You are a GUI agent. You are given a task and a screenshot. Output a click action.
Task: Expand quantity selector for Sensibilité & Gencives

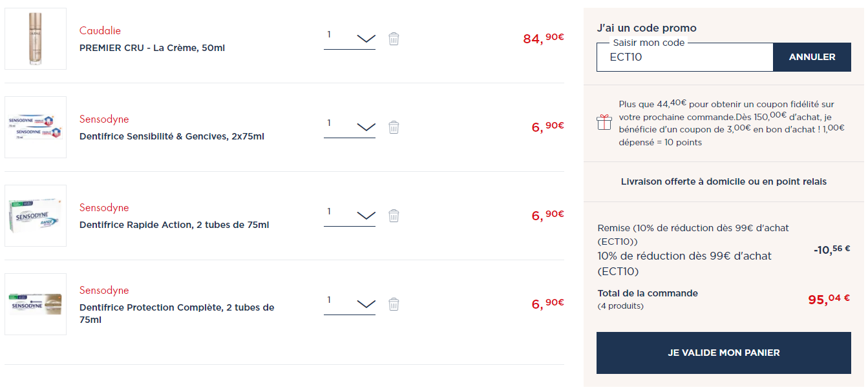click(350, 127)
